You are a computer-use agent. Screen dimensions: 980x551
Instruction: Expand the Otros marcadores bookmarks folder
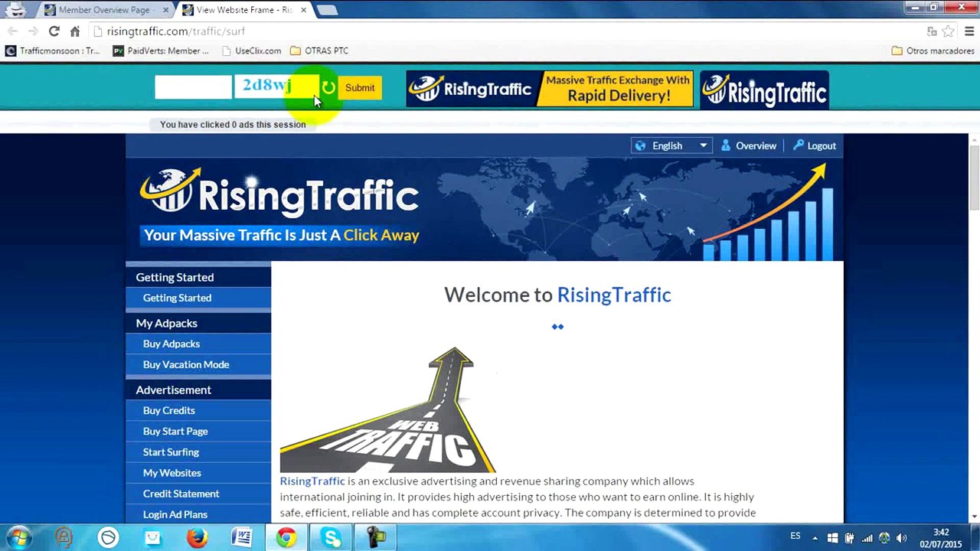[x=933, y=51]
